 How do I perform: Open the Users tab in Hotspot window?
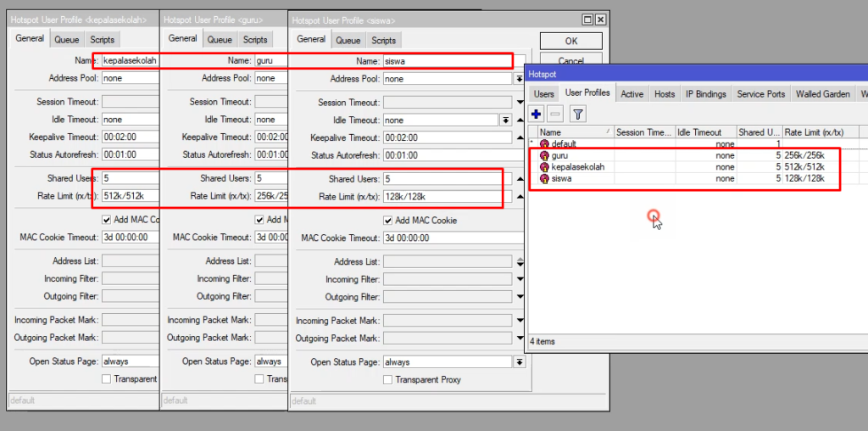pyautogui.click(x=543, y=94)
